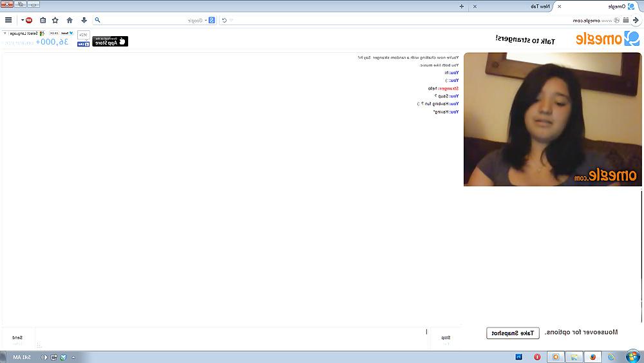Viewport: 644px width, 363px height.
Task: Open Opera from the taskbar
Action: tap(537, 357)
